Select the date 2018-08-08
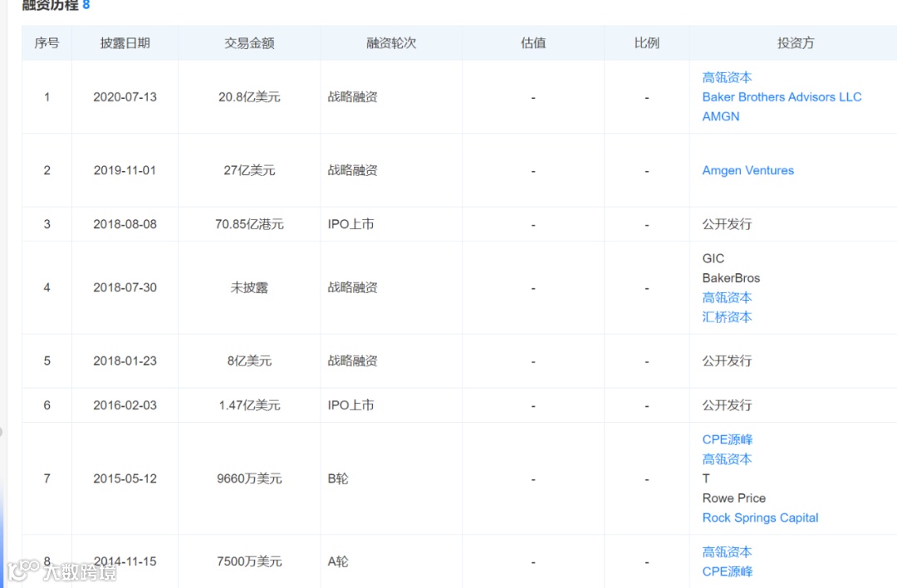 [x=125, y=223]
